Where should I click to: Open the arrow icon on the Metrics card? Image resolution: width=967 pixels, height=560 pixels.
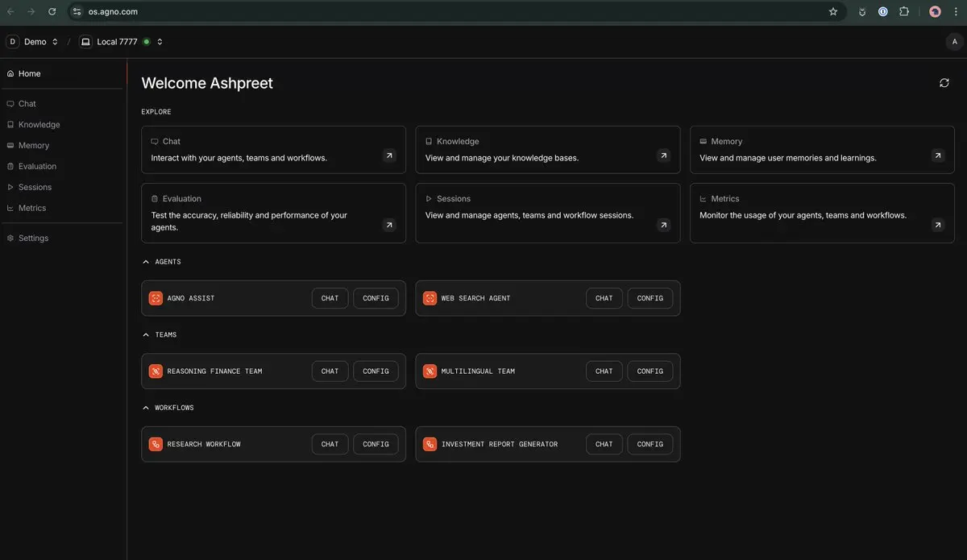[938, 225]
